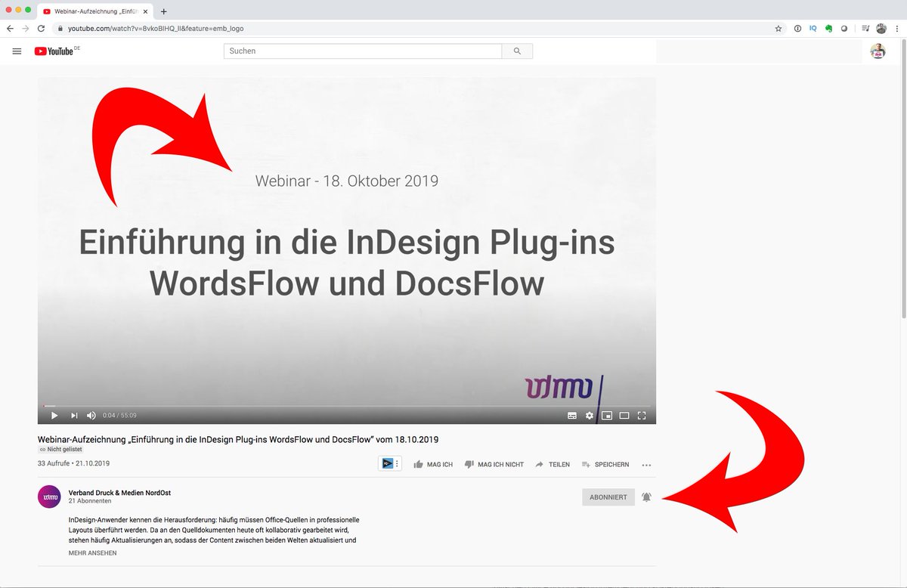Open the YouTube hamburger guide menu
The image size is (907, 588).
click(x=17, y=51)
